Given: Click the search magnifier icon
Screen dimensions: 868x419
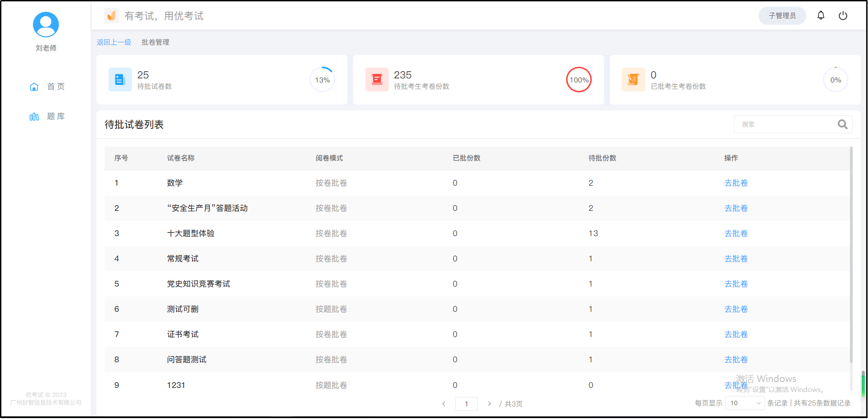Looking at the screenshot, I should 843,124.
